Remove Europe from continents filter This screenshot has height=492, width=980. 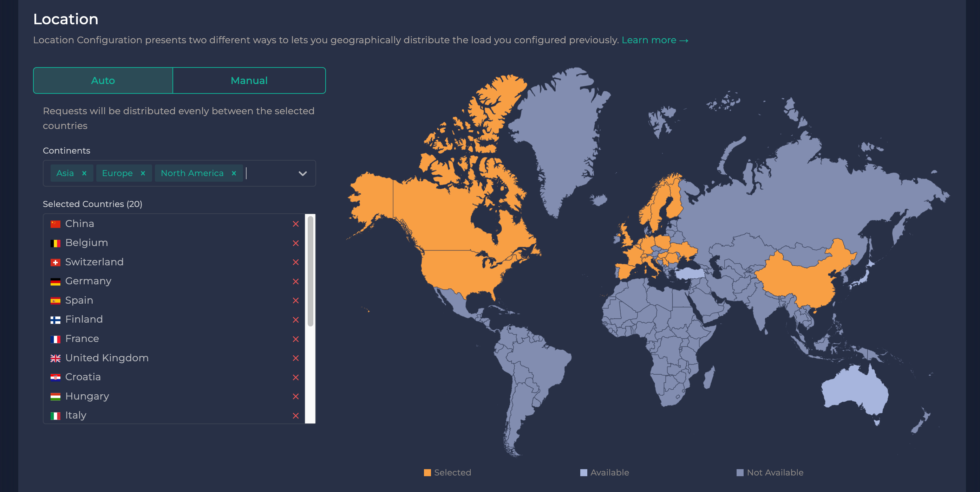tap(143, 173)
